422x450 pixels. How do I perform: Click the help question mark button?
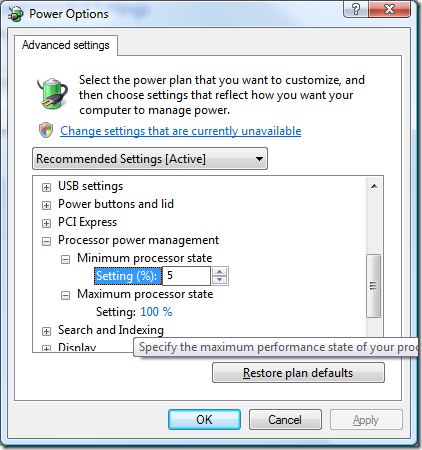356,9
